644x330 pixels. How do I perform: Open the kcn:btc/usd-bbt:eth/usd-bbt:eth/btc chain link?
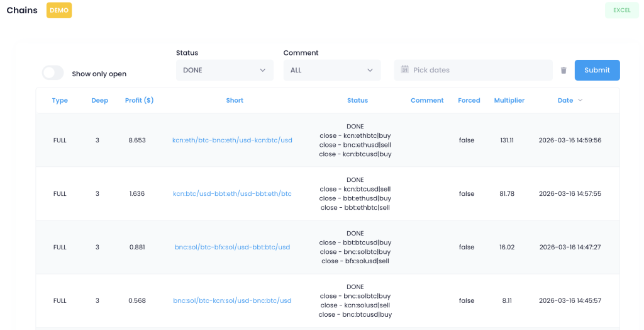[232, 194]
